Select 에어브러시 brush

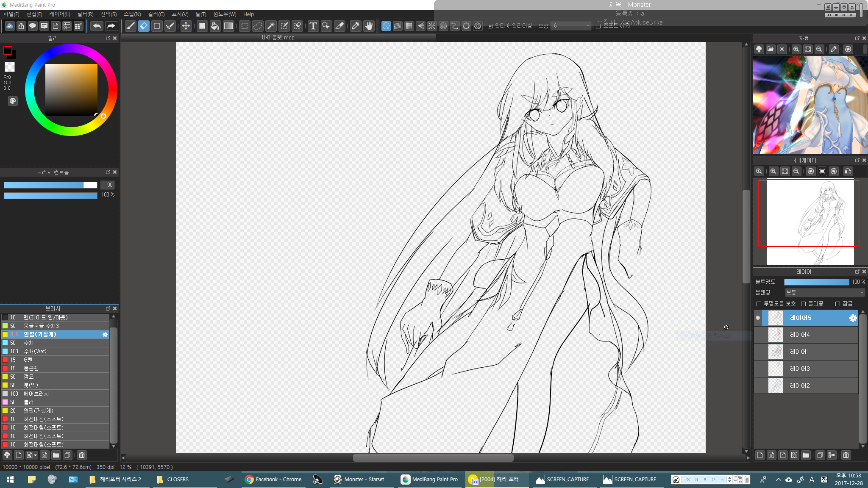click(x=55, y=394)
